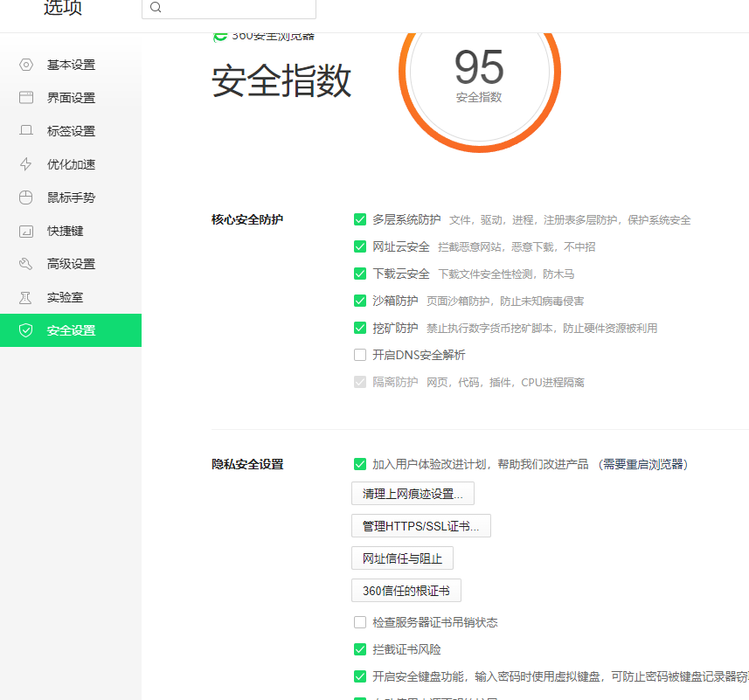Image resolution: width=749 pixels, height=700 pixels.
Task: Click the 基本设置 gear icon in the sidebar
Action: [x=26, y=65]
